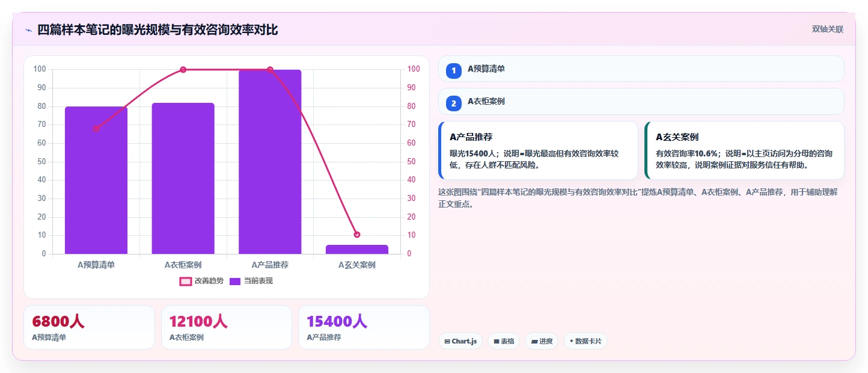Click the 当前表现 legend label

(x=258, y=281)
